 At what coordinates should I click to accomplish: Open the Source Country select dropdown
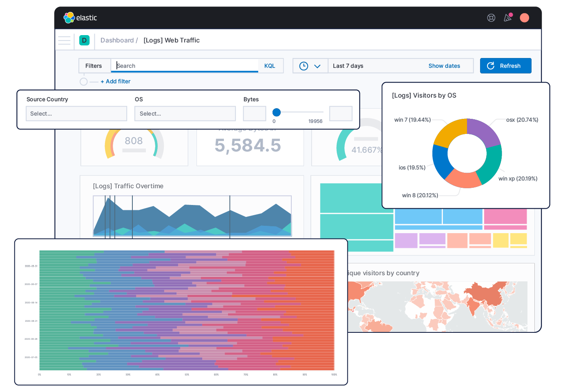point(76,114)
